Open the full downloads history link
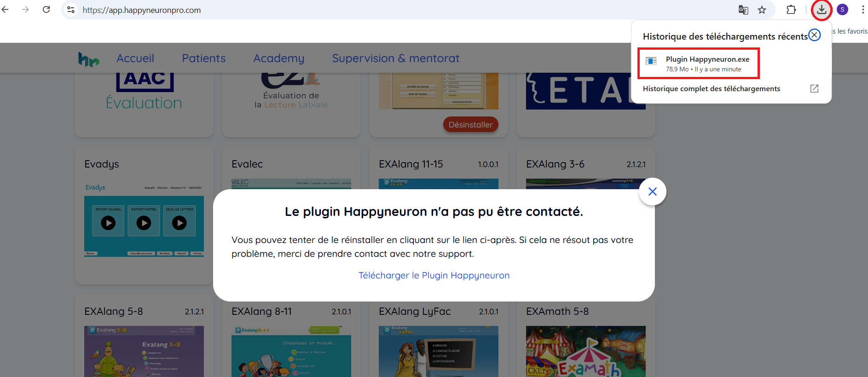This screenshot has height=377, width=868. (x=712, y=89)
